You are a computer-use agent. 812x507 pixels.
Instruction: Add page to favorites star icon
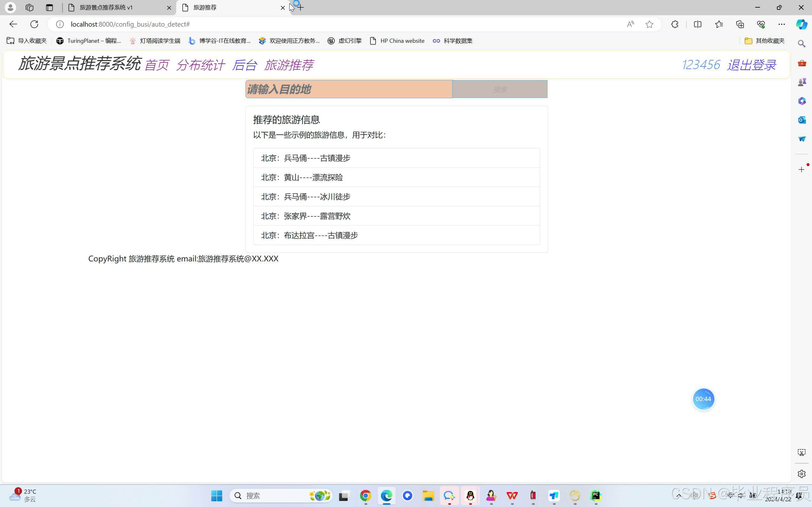click(649, 24)
